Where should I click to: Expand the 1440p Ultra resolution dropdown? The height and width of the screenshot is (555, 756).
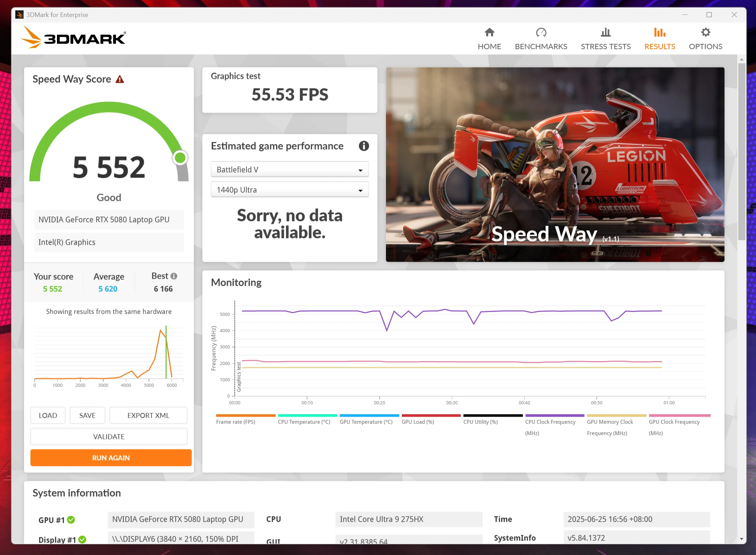[289, 190]
